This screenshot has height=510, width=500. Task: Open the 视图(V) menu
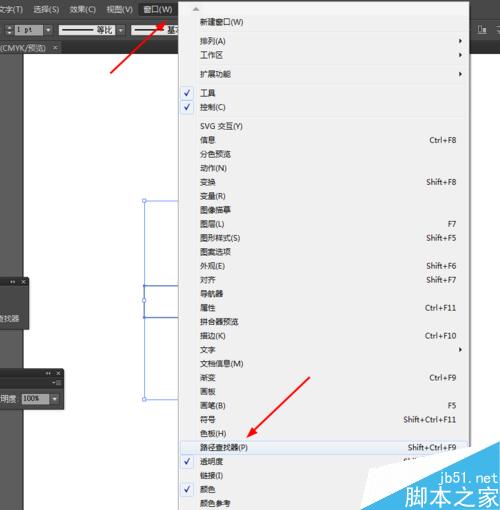(x=120, y=9)
